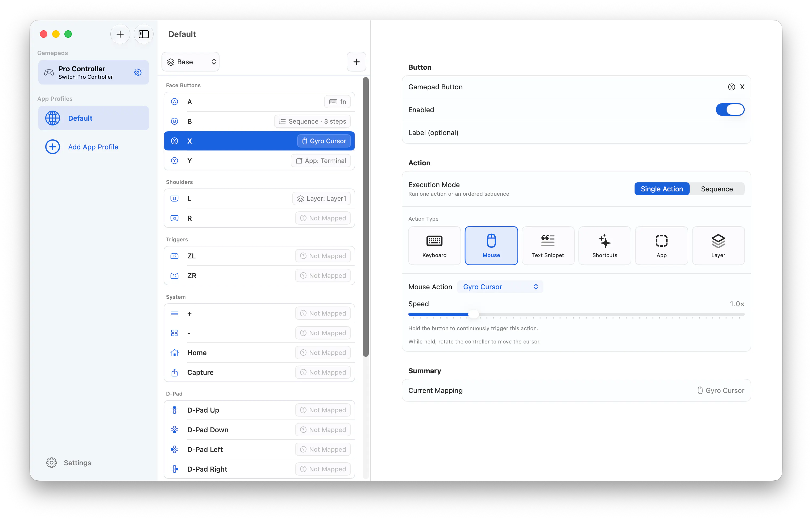Click the Default profile globe icon
Viewport: 812px width, 520px height.
tap(53, 118)
